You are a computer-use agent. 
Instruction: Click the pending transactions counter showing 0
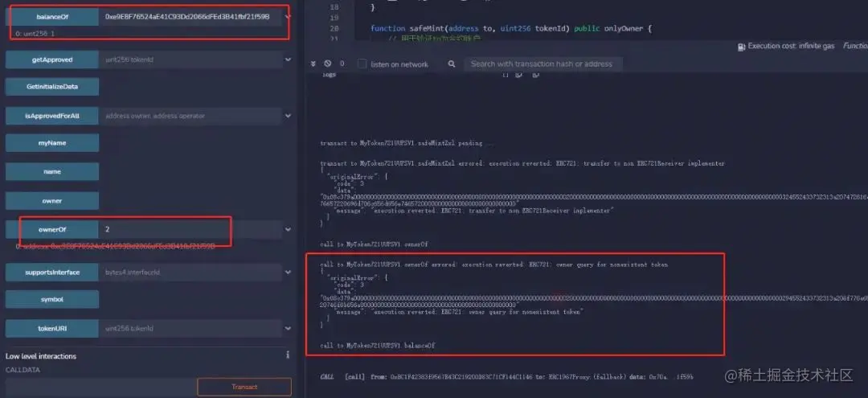(x=342, y=64)
